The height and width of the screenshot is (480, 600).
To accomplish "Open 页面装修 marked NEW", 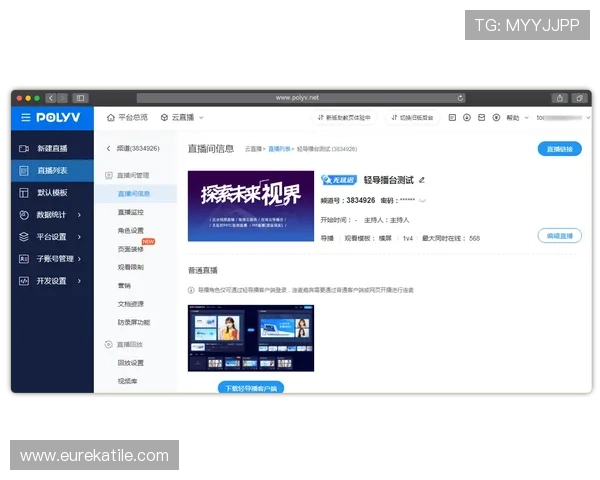I will pos(131,249).
